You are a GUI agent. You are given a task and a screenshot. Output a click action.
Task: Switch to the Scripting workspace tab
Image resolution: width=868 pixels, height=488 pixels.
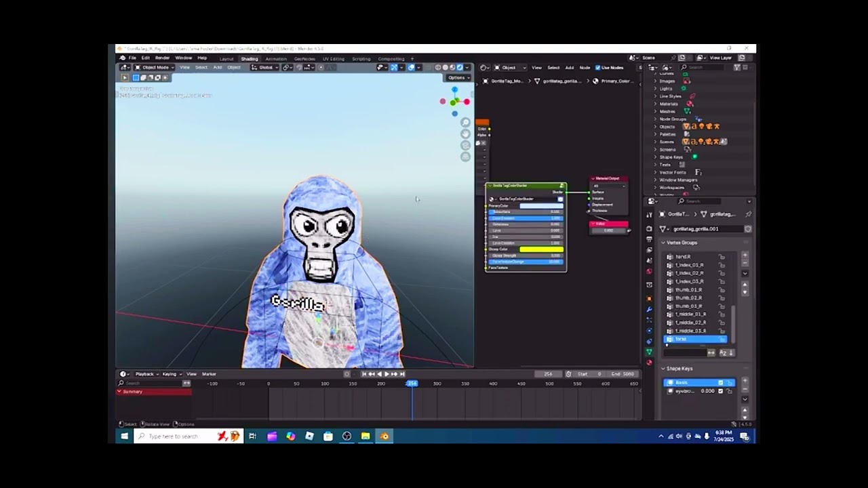[361, 59]
